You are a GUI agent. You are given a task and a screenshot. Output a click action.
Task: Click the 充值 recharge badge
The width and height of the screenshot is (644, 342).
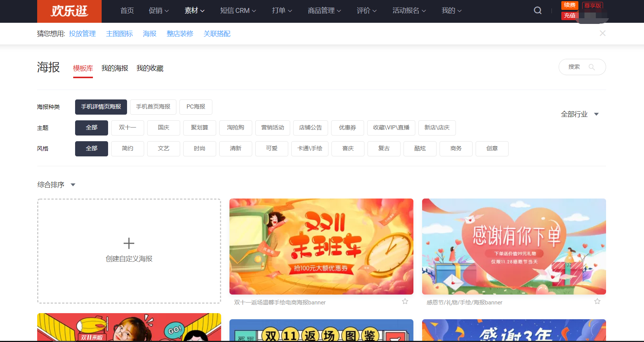569,16
